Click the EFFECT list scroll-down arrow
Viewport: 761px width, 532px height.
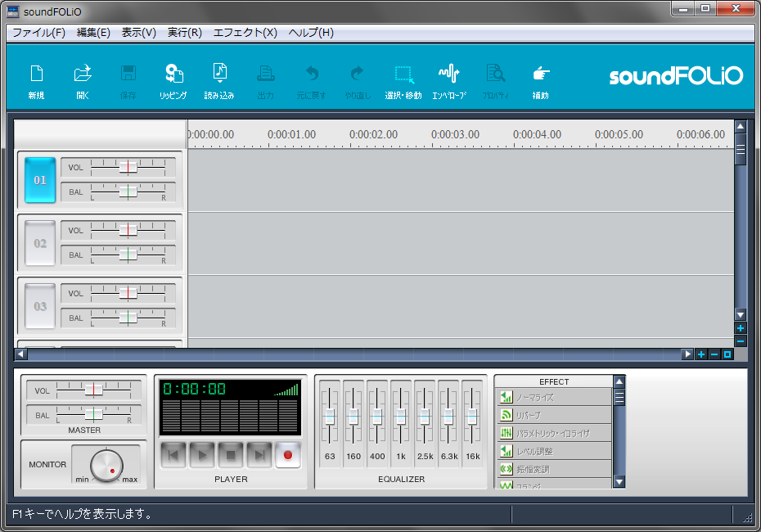coord(619,481)
